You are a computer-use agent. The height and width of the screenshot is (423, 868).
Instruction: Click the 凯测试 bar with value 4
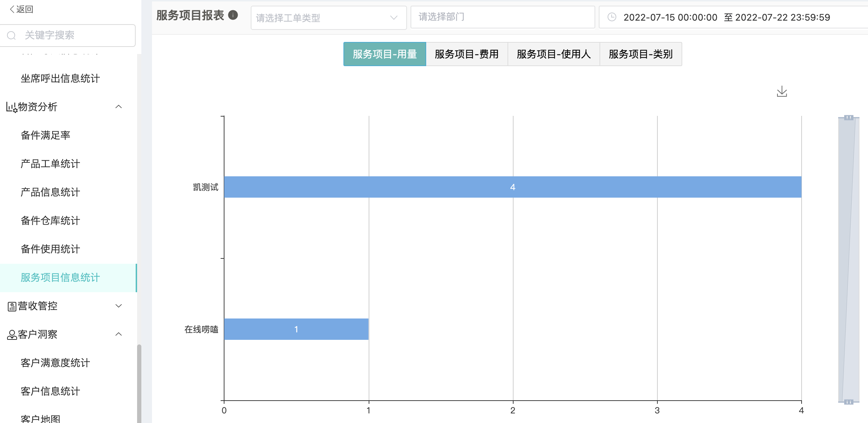coord(512,187)
